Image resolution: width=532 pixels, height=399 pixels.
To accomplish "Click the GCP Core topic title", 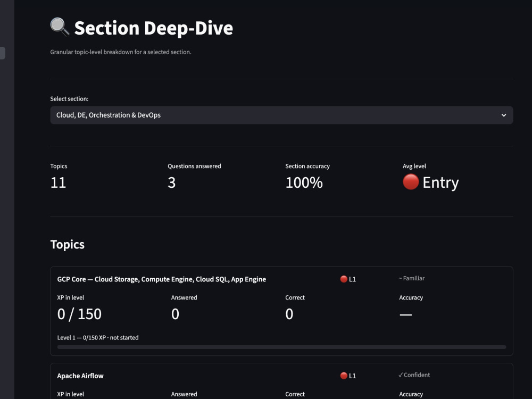I will click(x=162, y=279).
